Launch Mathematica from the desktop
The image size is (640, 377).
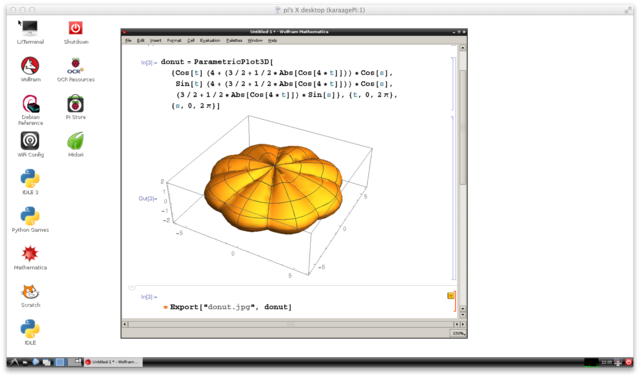[30, 257]
